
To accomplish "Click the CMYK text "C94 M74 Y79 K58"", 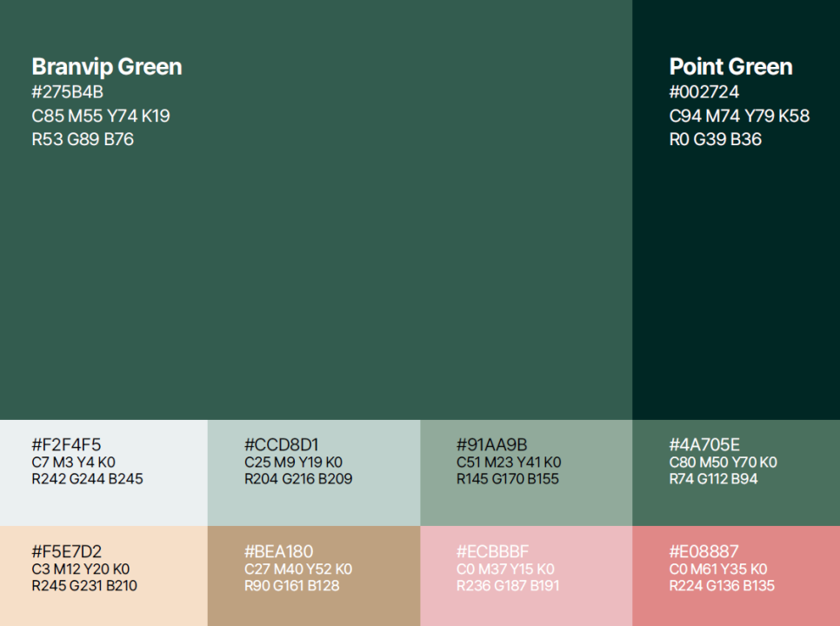I will (739, 116).
